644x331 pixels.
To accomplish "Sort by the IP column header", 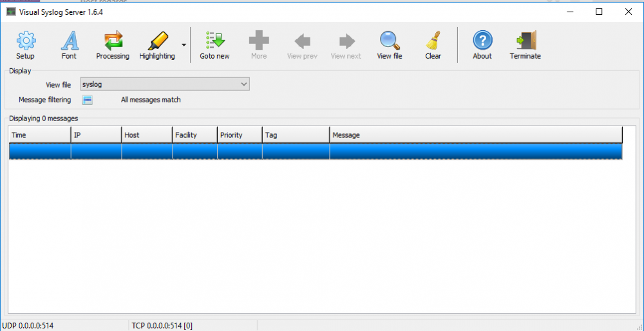I will (x=96, y=135).
